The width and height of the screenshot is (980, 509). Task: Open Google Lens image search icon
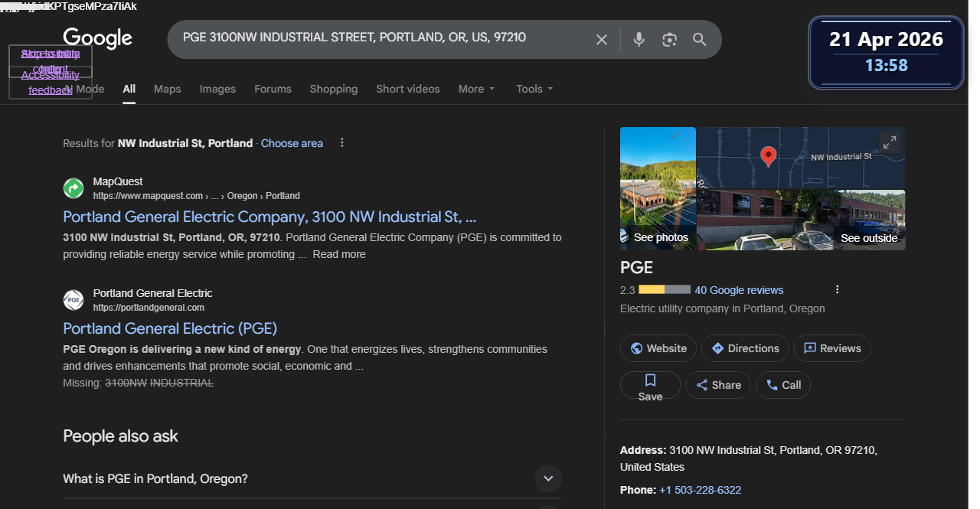coord(670,40)
